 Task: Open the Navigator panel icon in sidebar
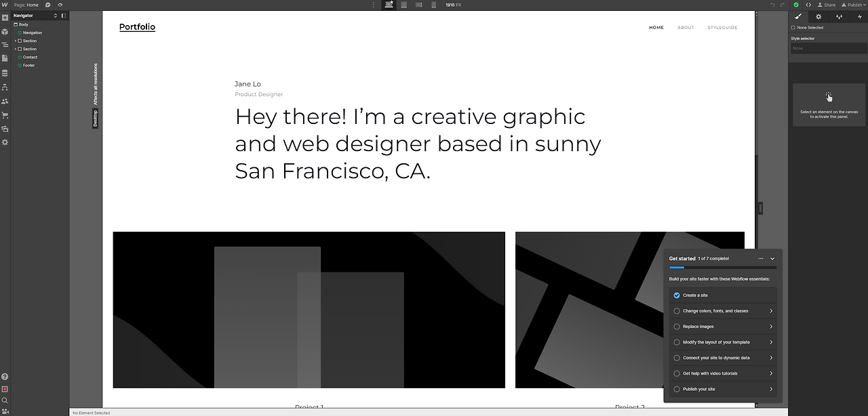point(5,45)
